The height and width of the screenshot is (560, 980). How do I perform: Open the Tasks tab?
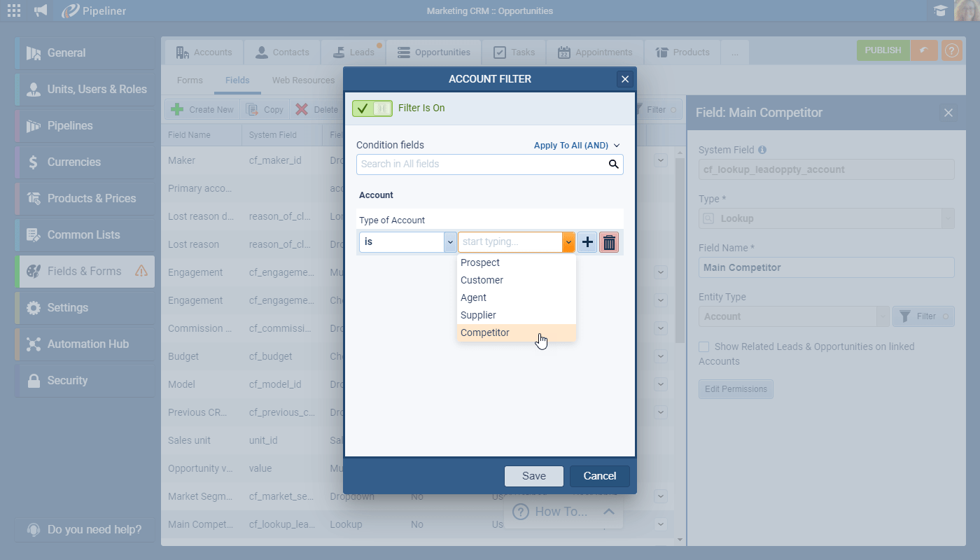click(x=514, y=51)
